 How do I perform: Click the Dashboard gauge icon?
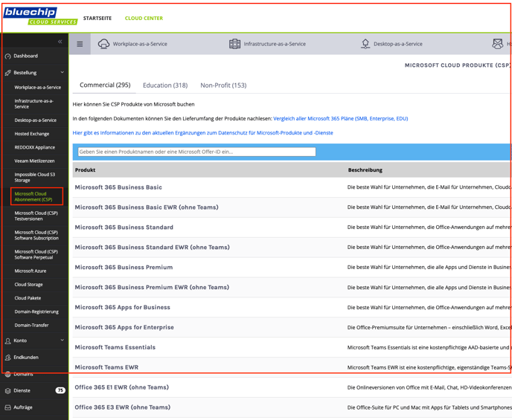point(8,56)
